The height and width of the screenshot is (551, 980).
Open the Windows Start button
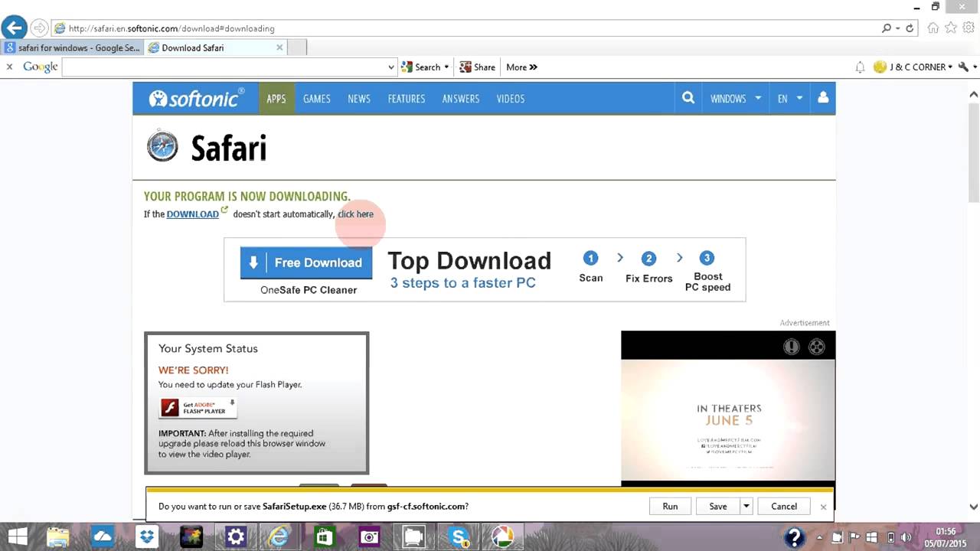(x=18, y=536)
